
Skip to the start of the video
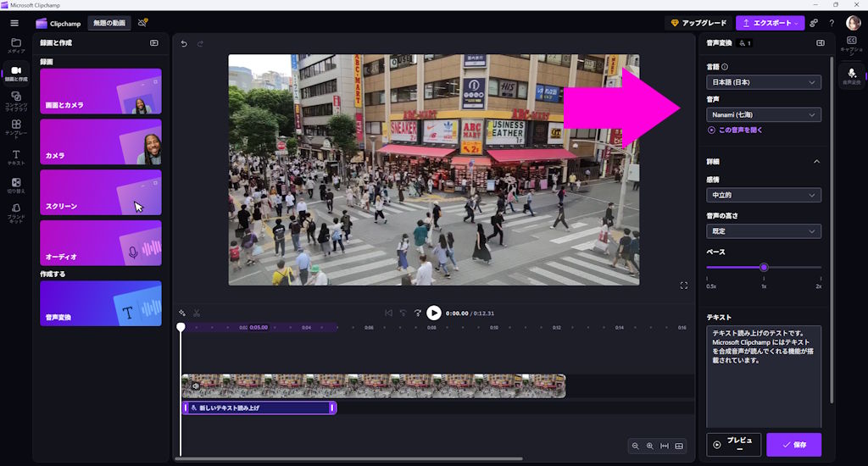point(388,313)
